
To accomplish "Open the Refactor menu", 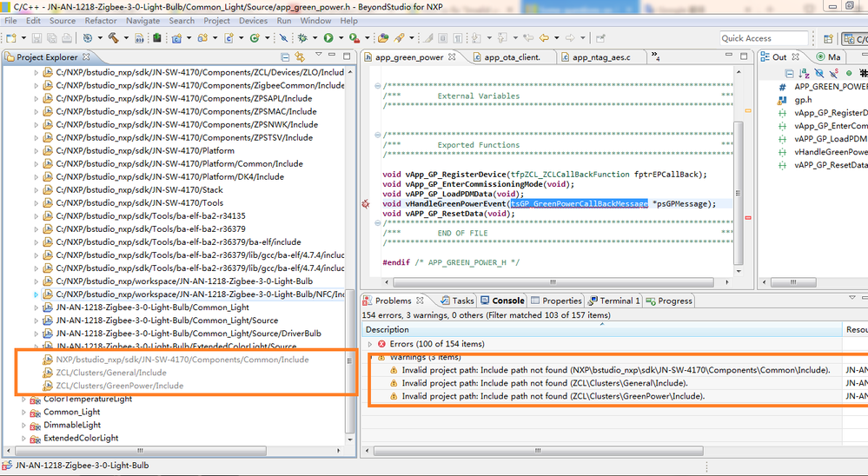I will 101,21.
